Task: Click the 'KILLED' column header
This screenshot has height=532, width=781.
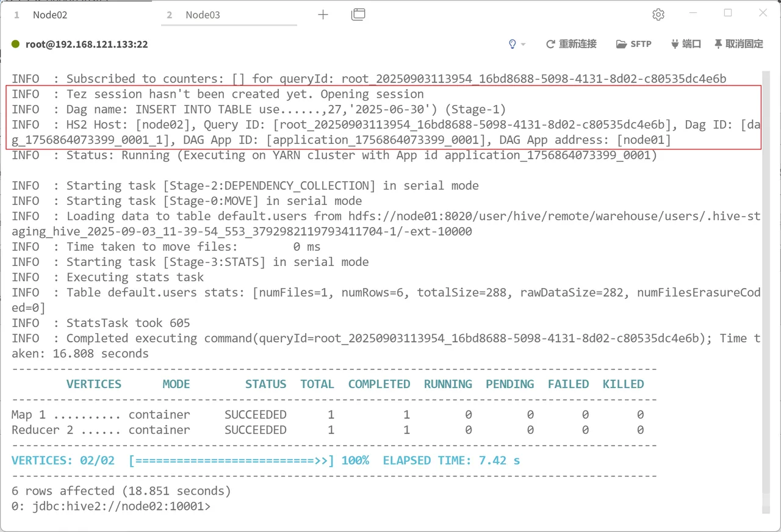Action: pos(623,384)
